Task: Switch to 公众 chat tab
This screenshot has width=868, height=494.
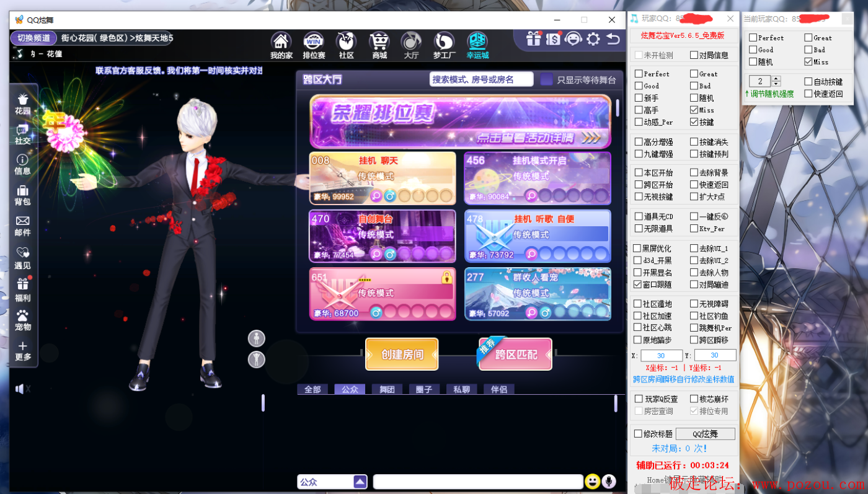Action: click(350, 389)
